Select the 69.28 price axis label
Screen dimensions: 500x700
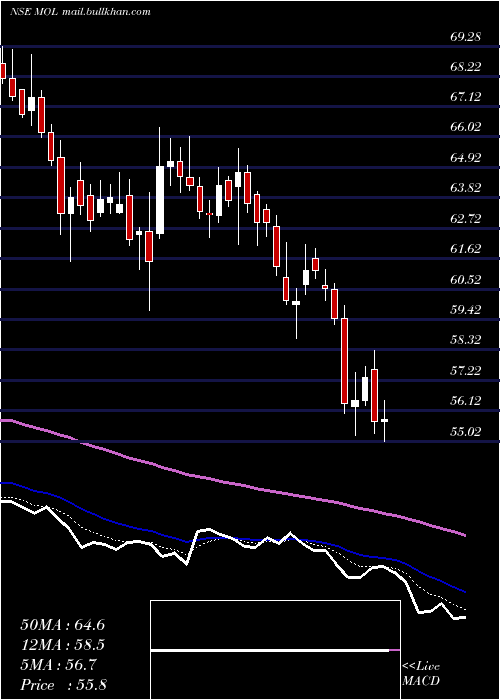[x=466, y=37]
